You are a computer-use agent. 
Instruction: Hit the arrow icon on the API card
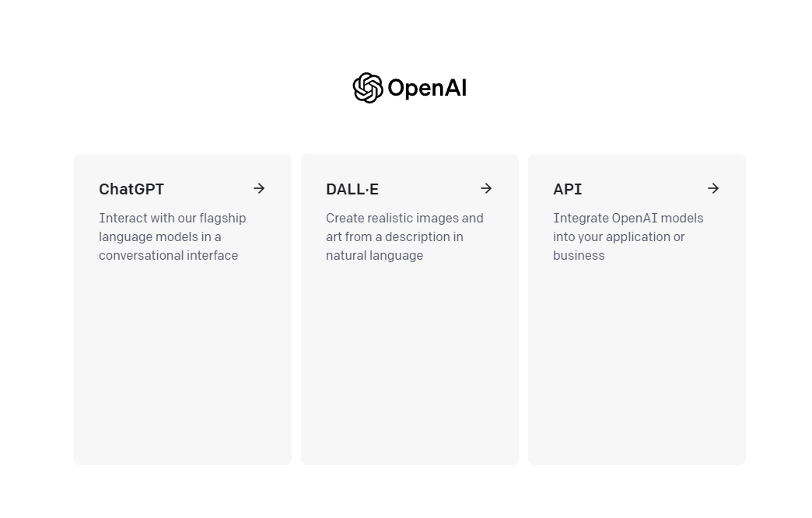tap(713, 188)
